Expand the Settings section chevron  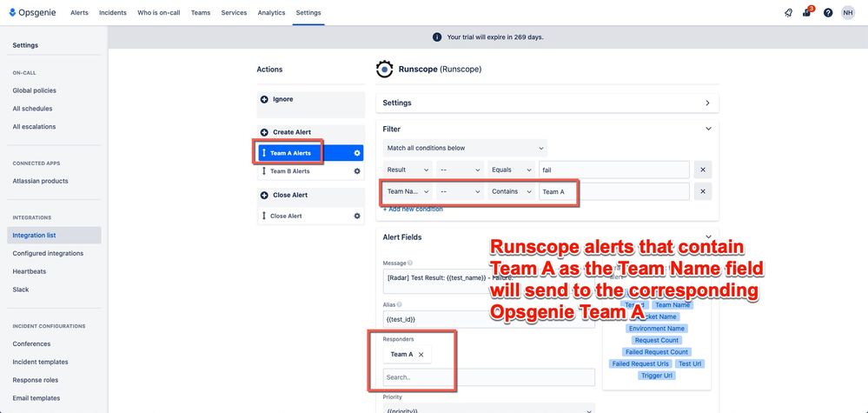(x=707, y=103)
